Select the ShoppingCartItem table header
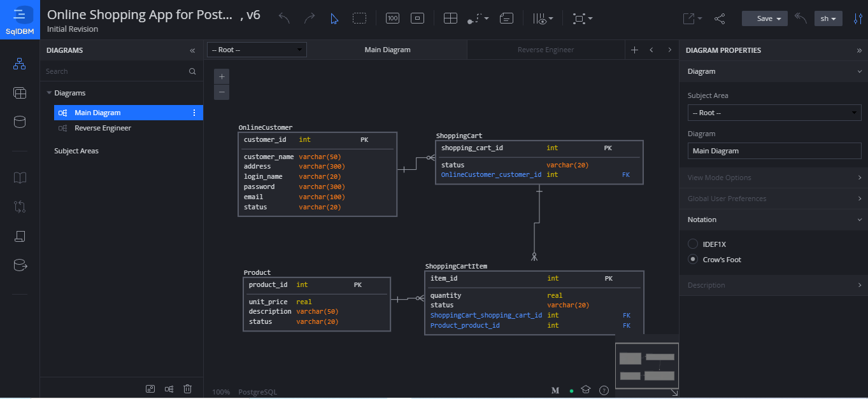This screenshot has width=868, height=399. (456, 266)
